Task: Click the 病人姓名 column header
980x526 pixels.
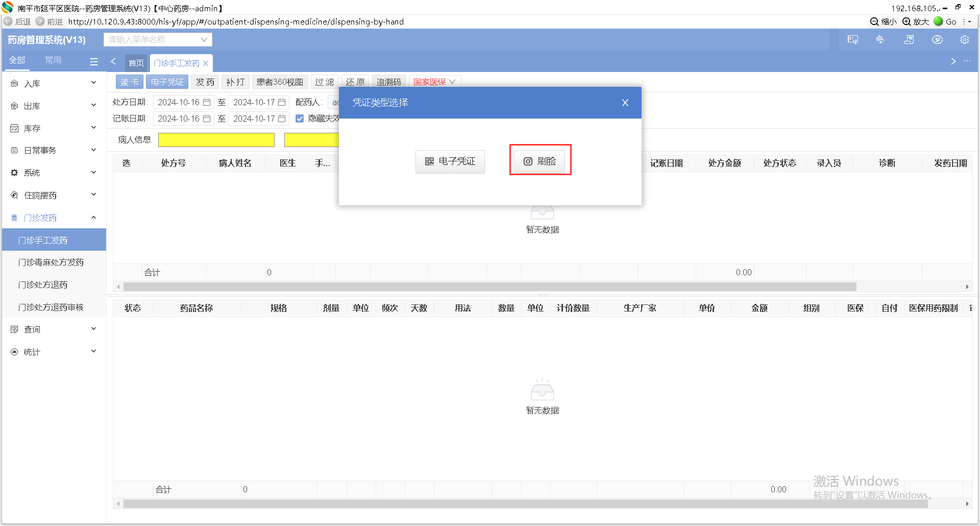Action: pyautogui.click(x=235, y=163)
